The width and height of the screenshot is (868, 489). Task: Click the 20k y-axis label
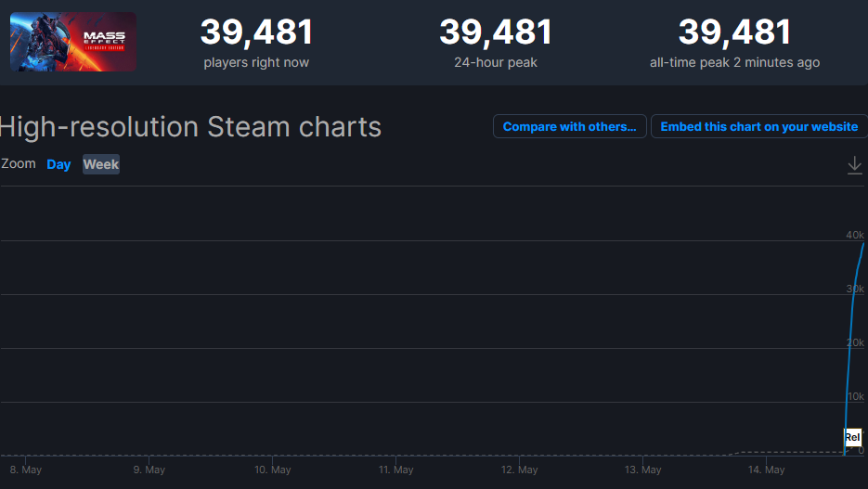pyautogui.click(x=855, y=342)
